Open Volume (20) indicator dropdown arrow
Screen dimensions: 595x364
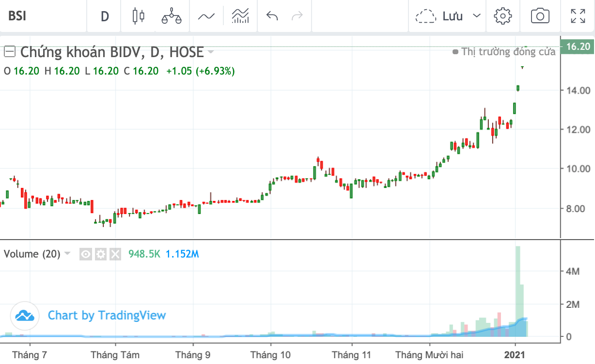(67, 254)
